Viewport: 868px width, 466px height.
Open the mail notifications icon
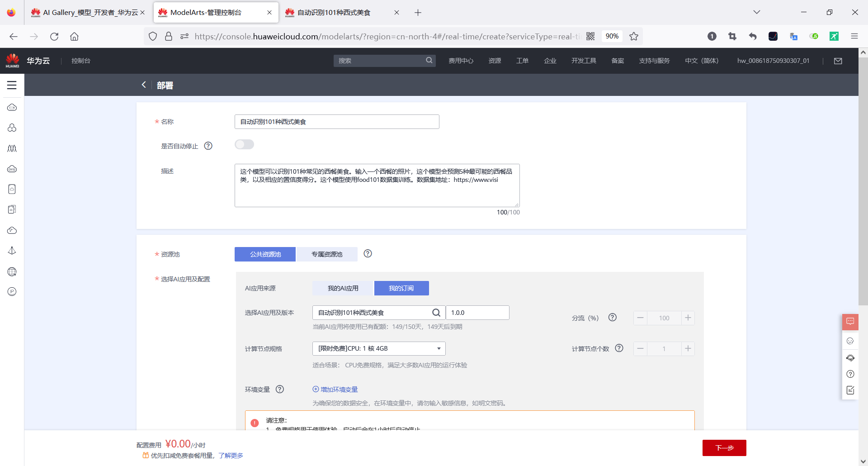(838, 61)
